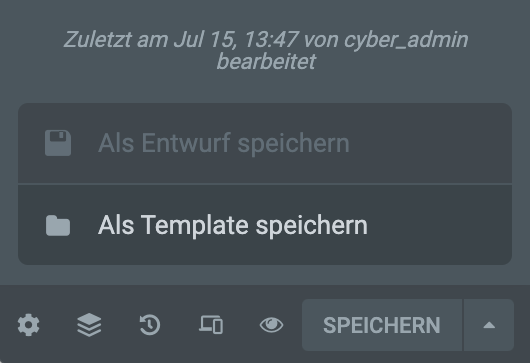Image resolution: width=530 pixels, height=363 pixels.
Task: Choose the greyed-out draft saving entry
Action: point(265,143)
